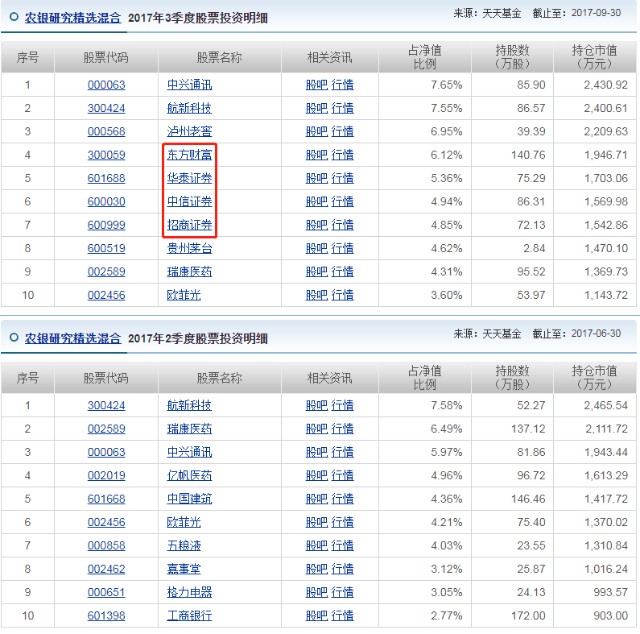
Task: Open stock code 300424 in Q3 table
Action: (106, 108)
